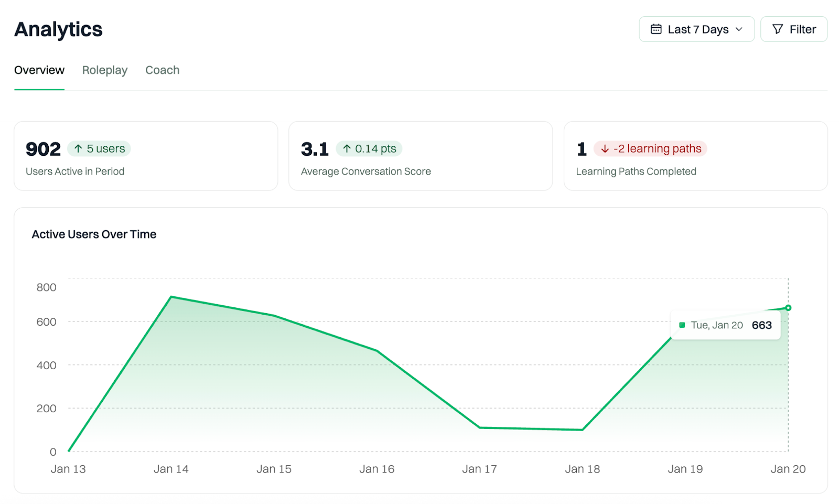The image size is (839, 504).
Task: Click the learning paths completed count 1
Action: (582, 149)
